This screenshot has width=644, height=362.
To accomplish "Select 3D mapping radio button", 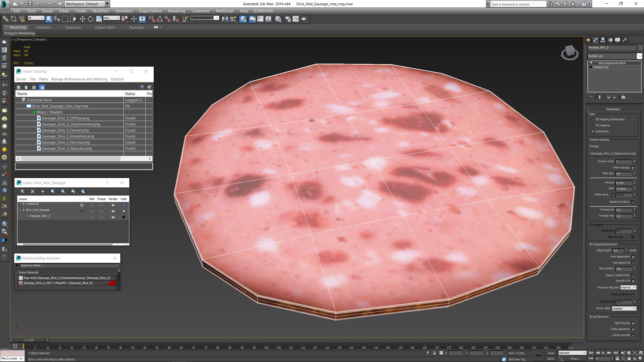I will tap(593, 125).
